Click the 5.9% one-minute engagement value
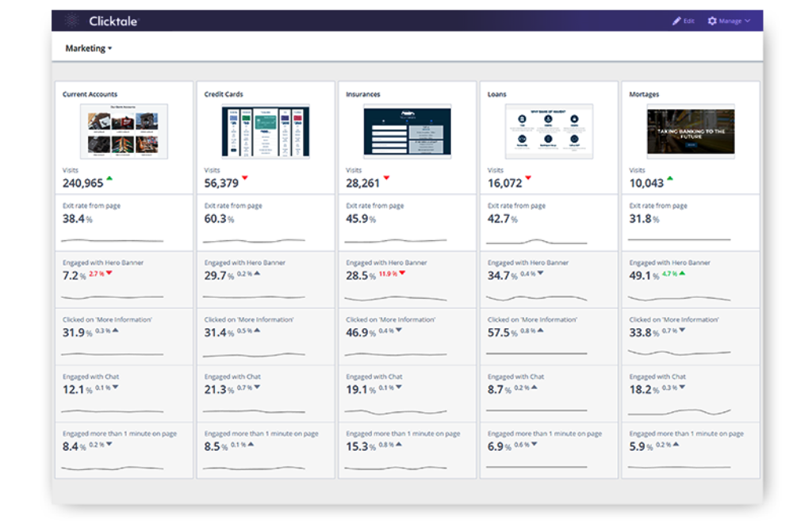 (x=641, y=446)
